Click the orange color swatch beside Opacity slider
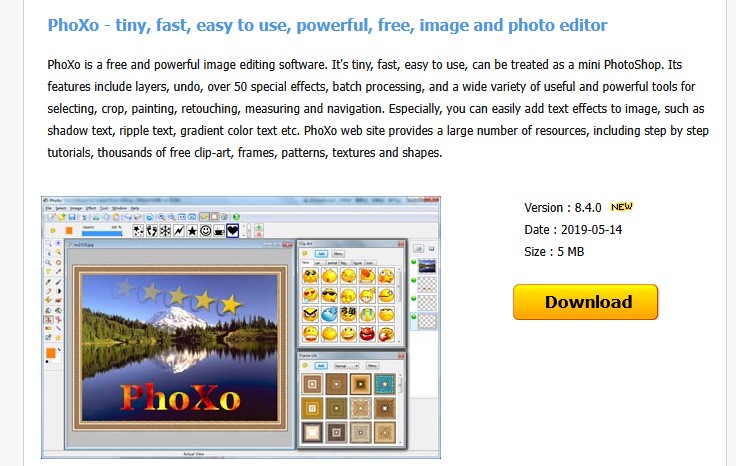 pos(69,230)
